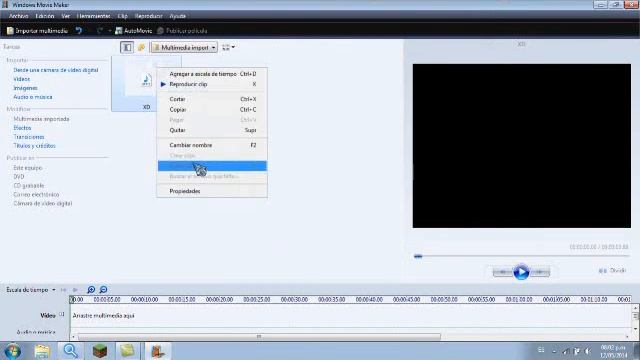Image resolution: width=640 pixels, height=360 pixels.
Task: Toggle the tasks pane view icon
Action: click(x=127, y=47)
